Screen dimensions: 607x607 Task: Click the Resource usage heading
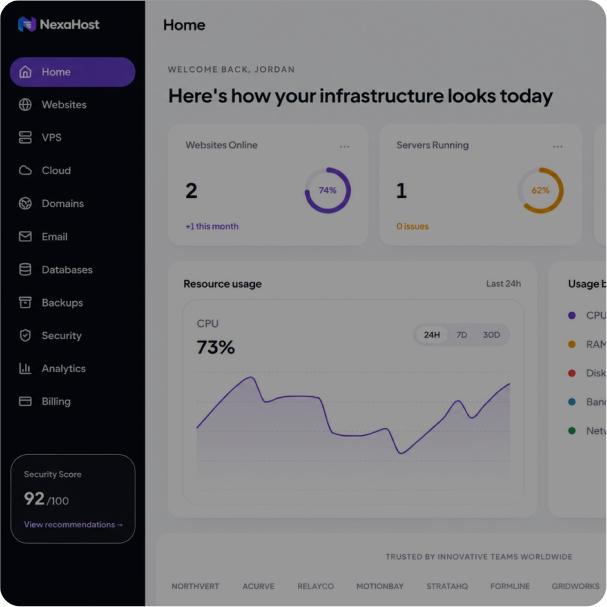coord(223,284)
